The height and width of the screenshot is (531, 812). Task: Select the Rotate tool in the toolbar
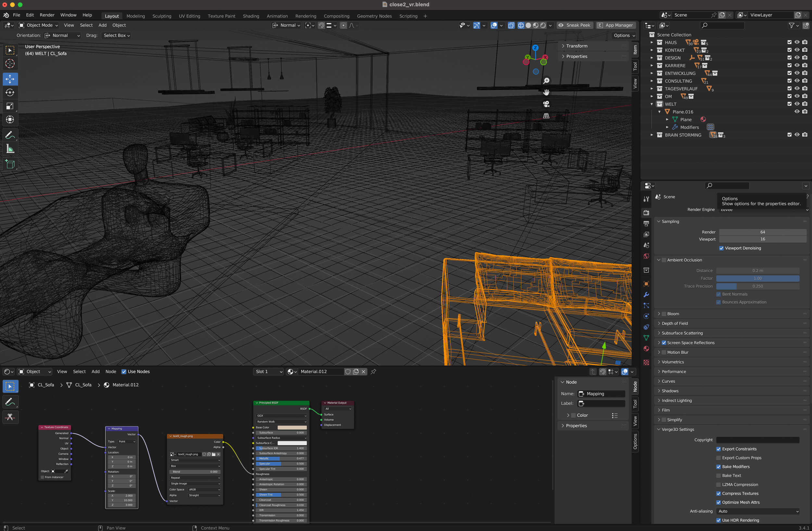[x=10, y=93]
